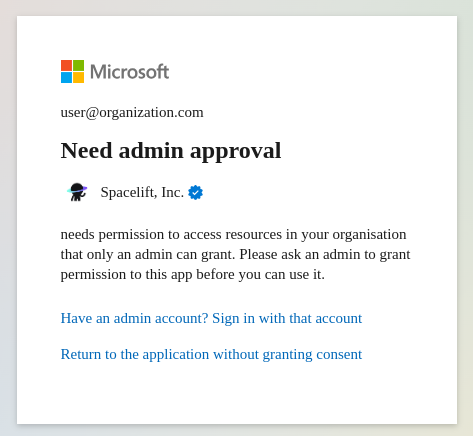Viewport: 473px width, 436px height.
Task: Click the green square of the Microsoft logo
Action: point(78,65)
